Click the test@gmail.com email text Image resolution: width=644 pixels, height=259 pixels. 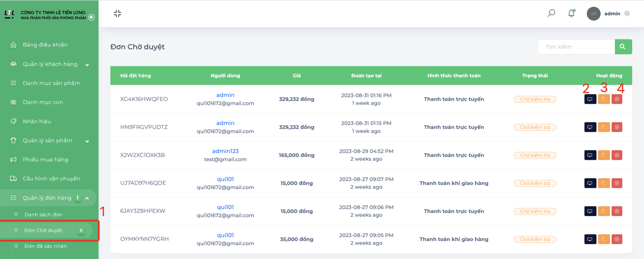coord(225,159)
